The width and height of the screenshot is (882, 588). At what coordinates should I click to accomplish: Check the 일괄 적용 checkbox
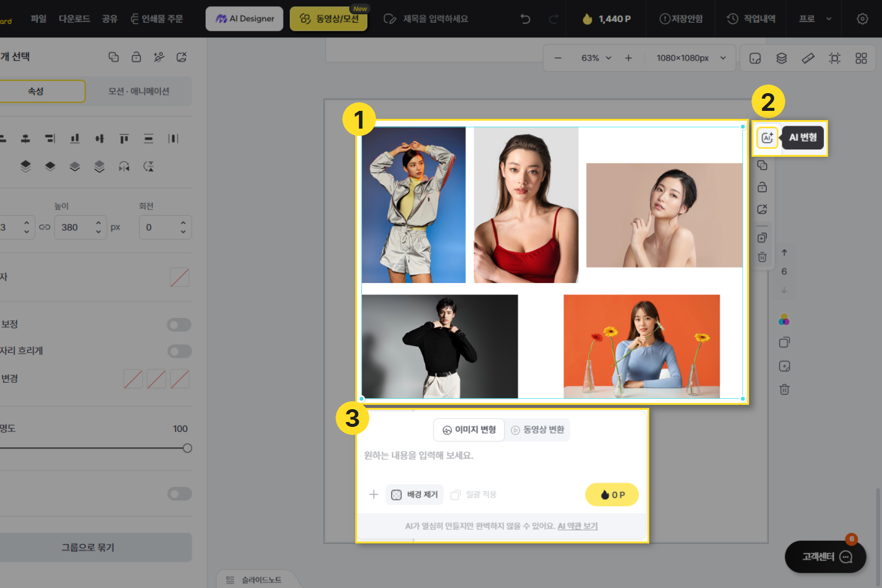coord(455,495)
